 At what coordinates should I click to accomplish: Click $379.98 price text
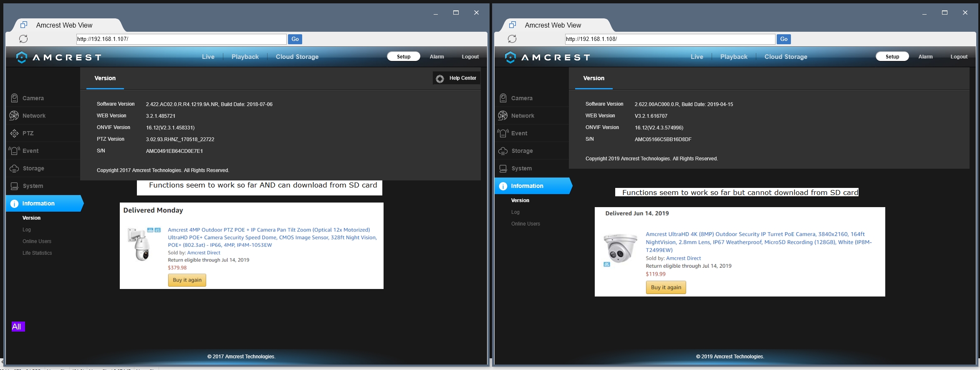[x=177, y=268]
